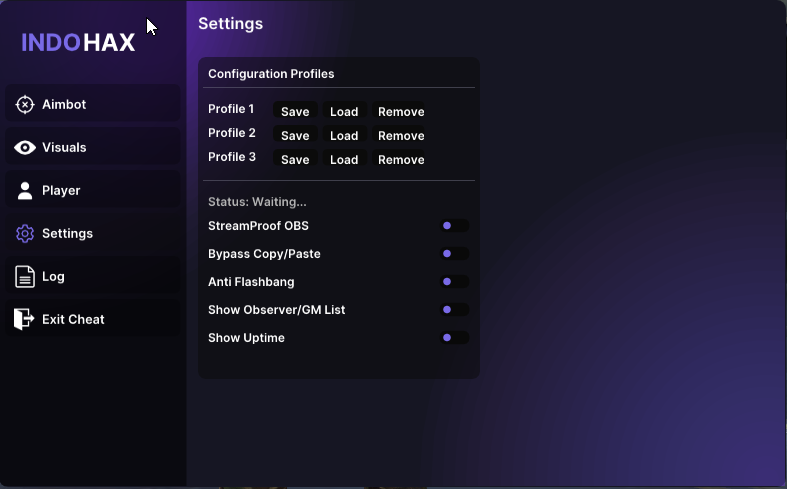787x489 pixels.
Task: Click the Settings gear icon
Action: 25,233
